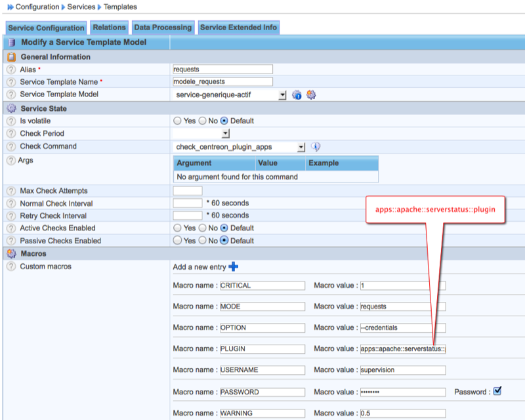Click the Service Template Name text field
525x420 pixels.
[222, 82]
